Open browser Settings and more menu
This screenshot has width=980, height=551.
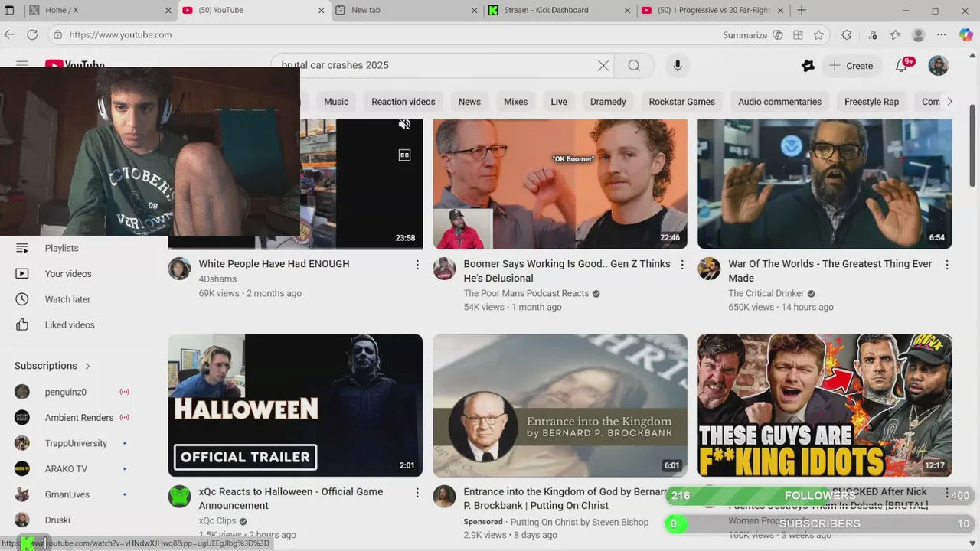tap(942, 35)
